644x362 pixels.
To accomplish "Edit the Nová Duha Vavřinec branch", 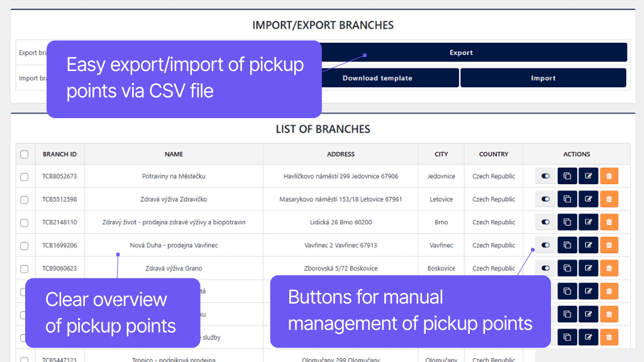I will point(588,245).
